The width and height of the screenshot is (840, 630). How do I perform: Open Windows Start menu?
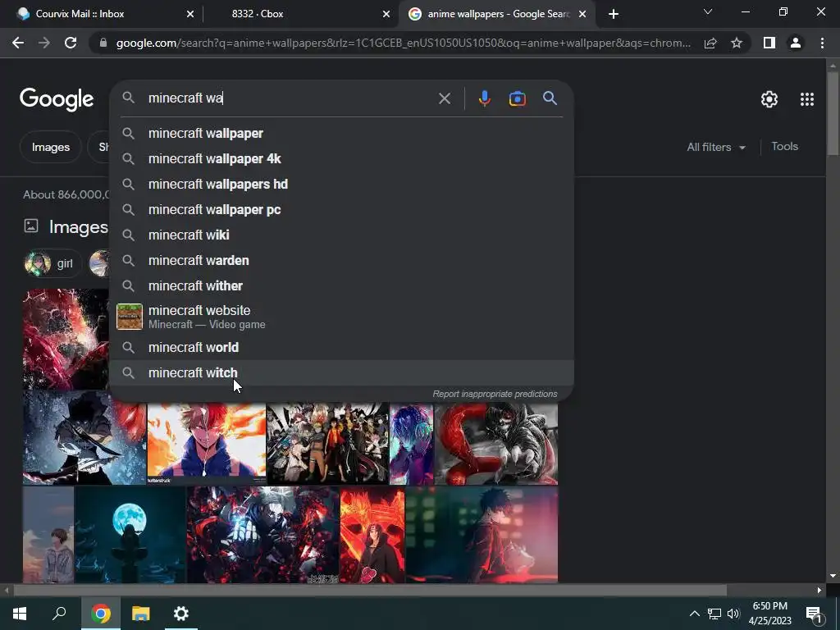coord(20,614)
